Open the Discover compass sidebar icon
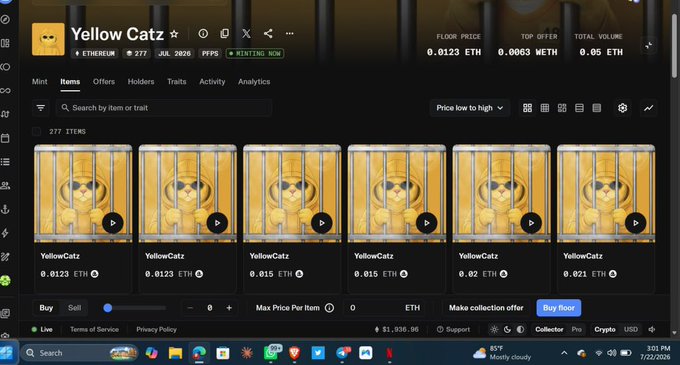Screen dimensions: 680x365 click(x=5, y=20)
